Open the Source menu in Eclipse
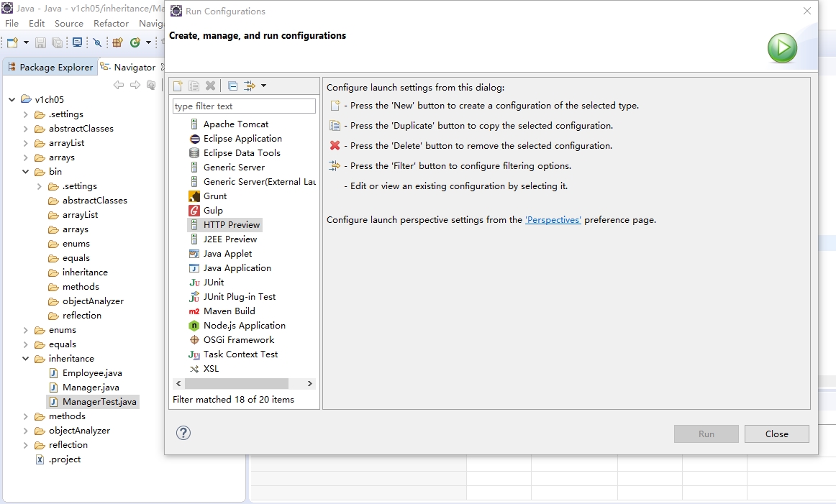 [69, 24]
